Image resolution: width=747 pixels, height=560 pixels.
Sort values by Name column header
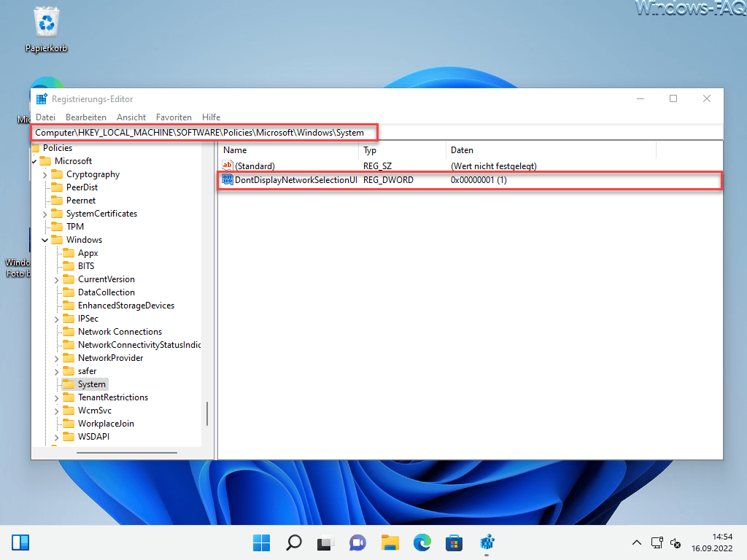coord(288,150)
